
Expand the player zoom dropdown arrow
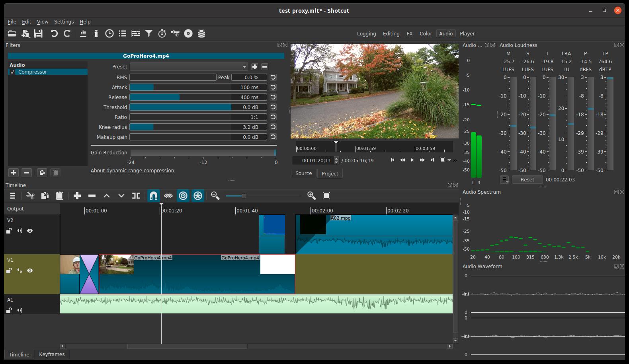(x=449, y=160)
